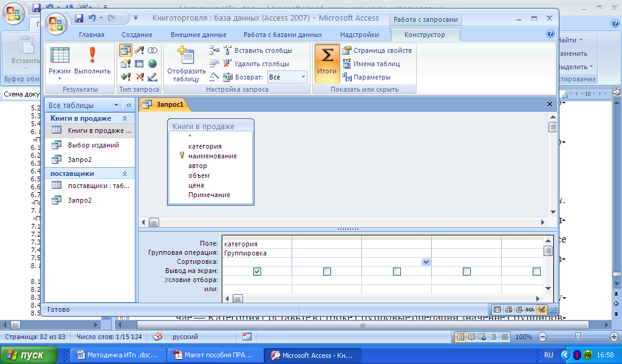Switch to Создание ribbon tab

[x=137, y=35]
